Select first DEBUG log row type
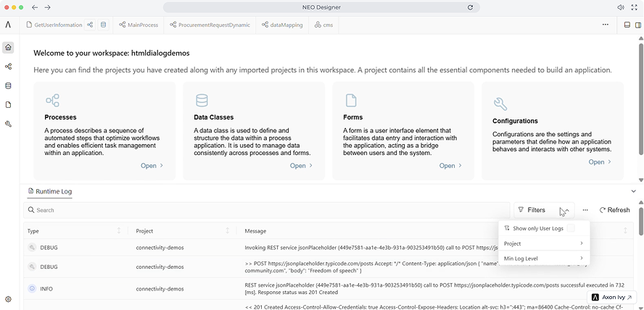This screenshot has height=310, width=644. 49,248
